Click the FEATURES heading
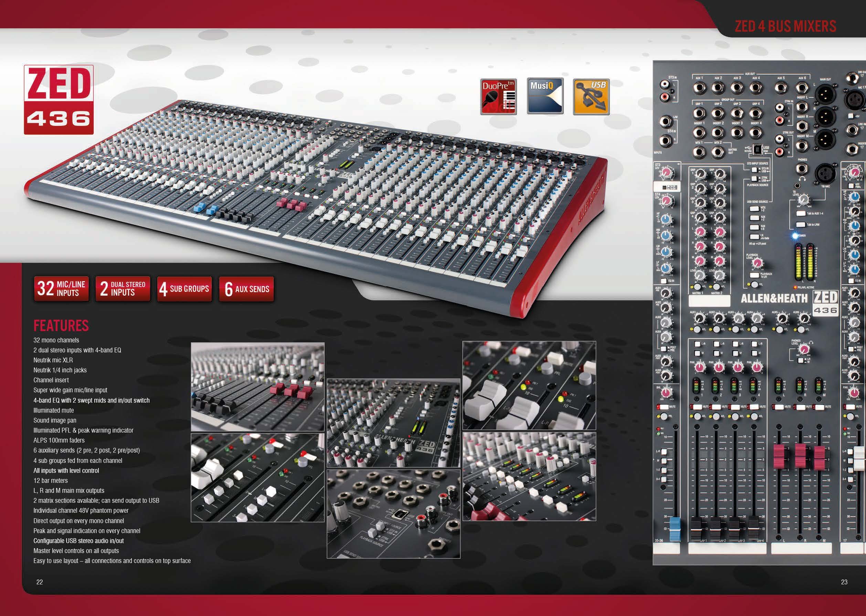This screenshot has width=866, height=616. coord(61,326)
